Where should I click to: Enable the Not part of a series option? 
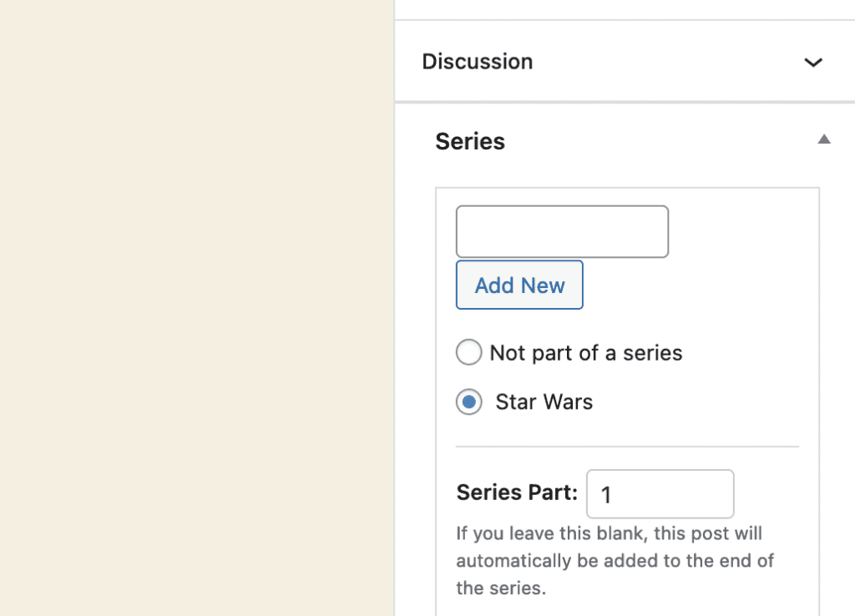[468, 352]
